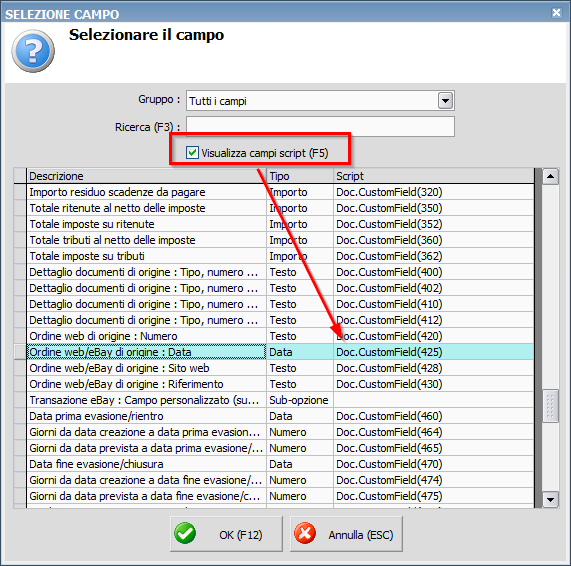The image size is (571, 566).
Task: Click the blue question mark help icon
Action: pyautogui.click(x=33, y=51)
